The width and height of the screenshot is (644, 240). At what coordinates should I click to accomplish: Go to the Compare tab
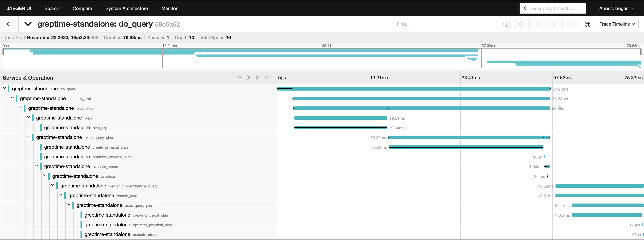pos(82,9)
